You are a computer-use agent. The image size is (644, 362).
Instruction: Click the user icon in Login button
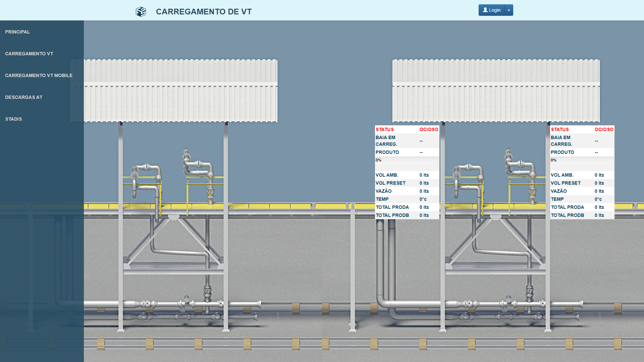(x=485, y=10)
